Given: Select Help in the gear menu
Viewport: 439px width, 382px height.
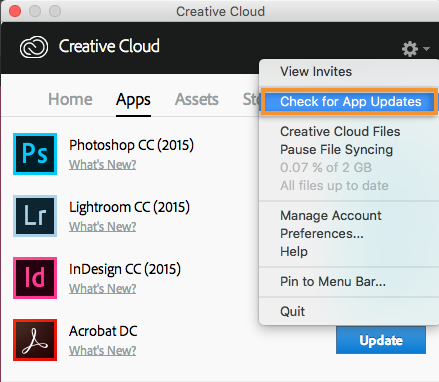Looking at the screenshot, I should [294, 252].
